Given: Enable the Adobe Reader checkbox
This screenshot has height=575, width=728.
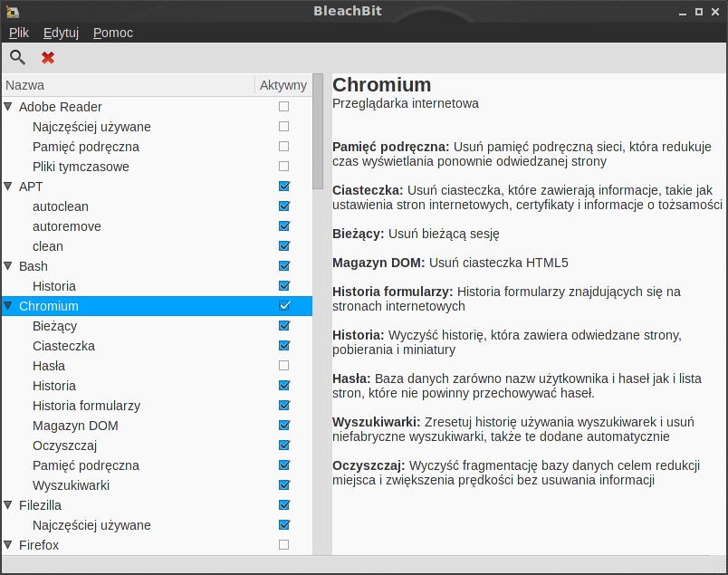Looking at the screenshot, I should [283, 106].
